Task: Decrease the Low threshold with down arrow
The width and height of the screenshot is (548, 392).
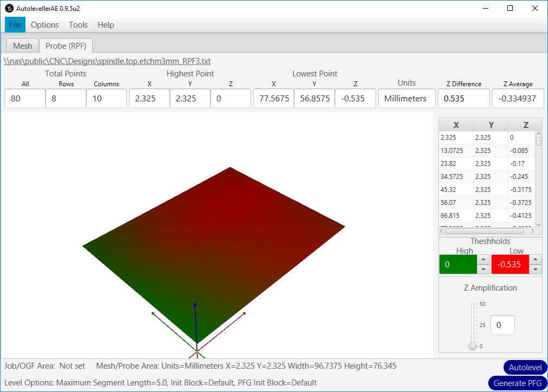Action: tap(536, 269)
